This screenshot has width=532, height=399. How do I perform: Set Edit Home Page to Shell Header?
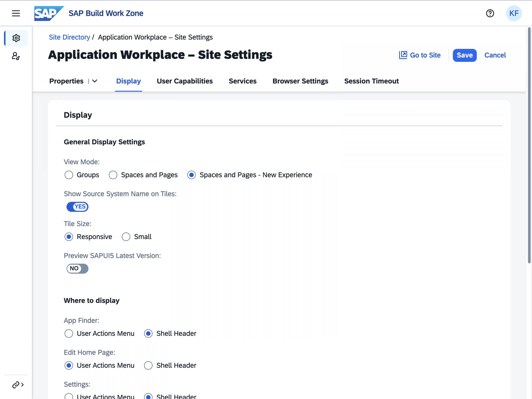tap(148, 365)
